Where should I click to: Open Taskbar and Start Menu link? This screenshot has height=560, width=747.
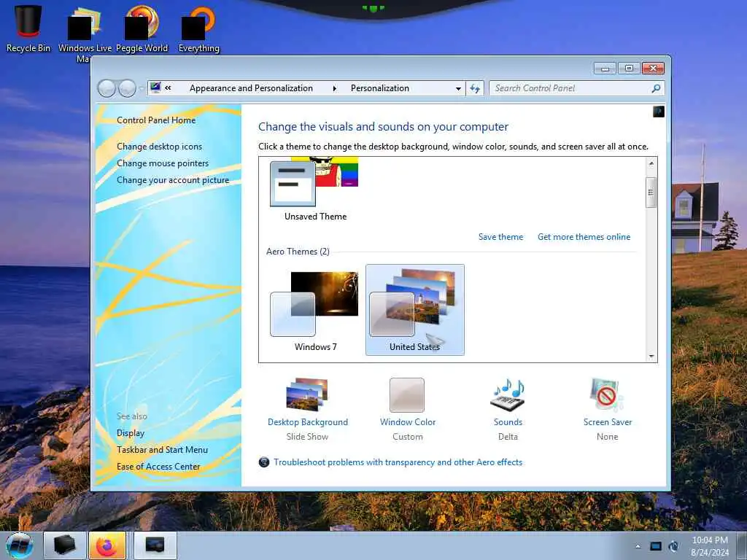coord(162,449)
